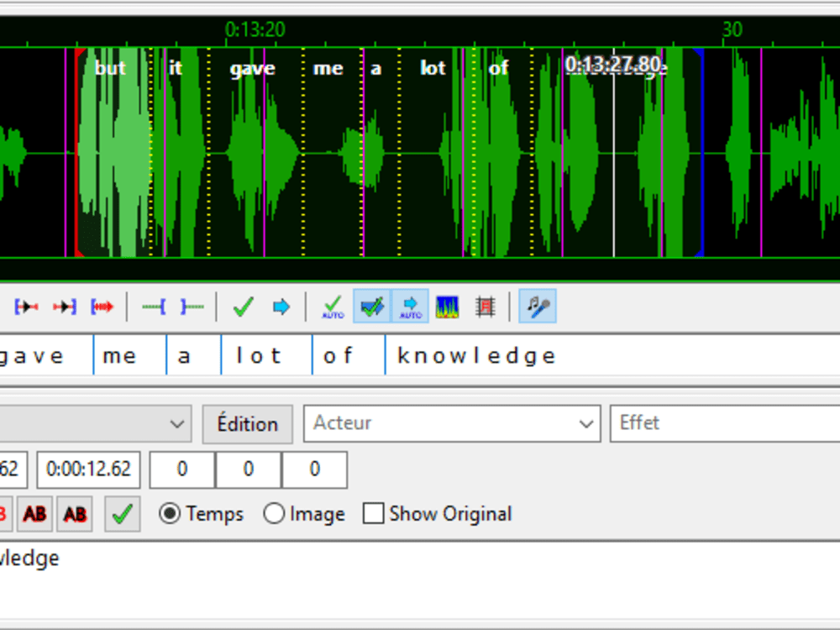Click the 'but' label on the waveform
This screenshot has height=630, width=840.
110,68
